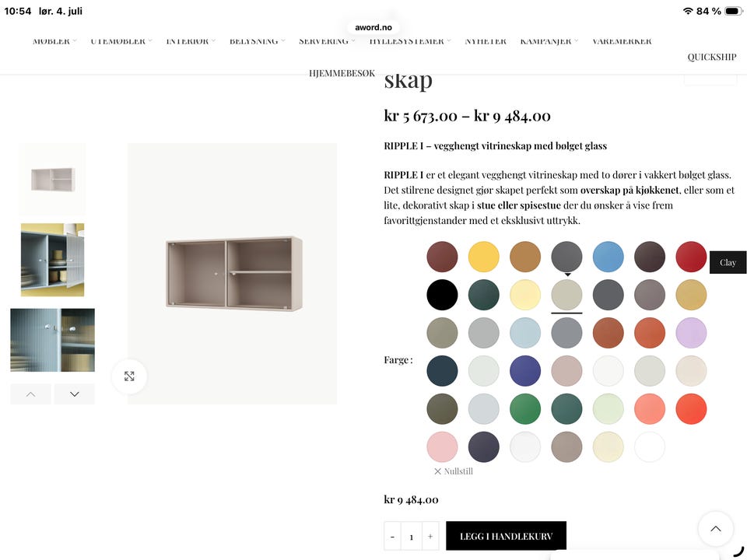Add product with Legg i handlekurv
The image size is (747, 560).
[x=506, y=536]
